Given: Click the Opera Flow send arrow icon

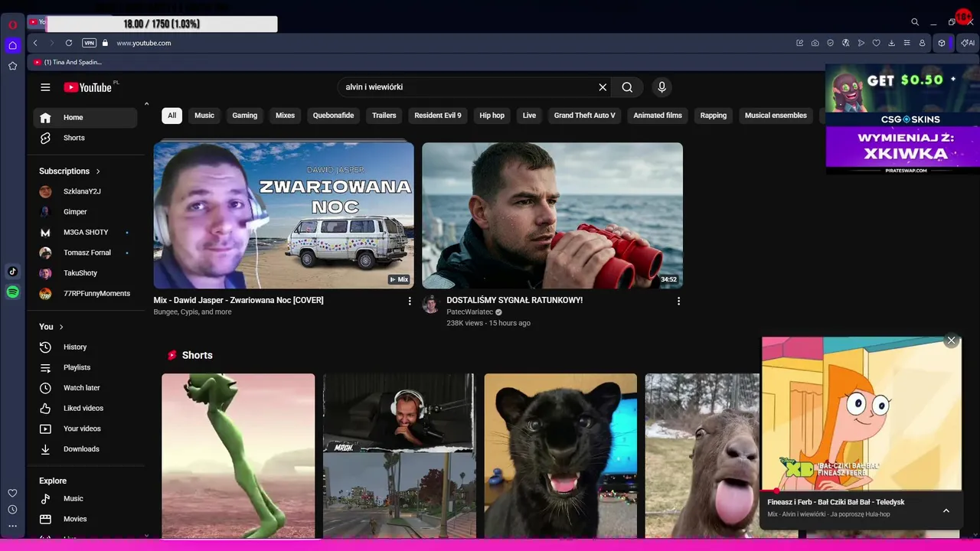Looking at the screenshot, I should coord(861,43).
